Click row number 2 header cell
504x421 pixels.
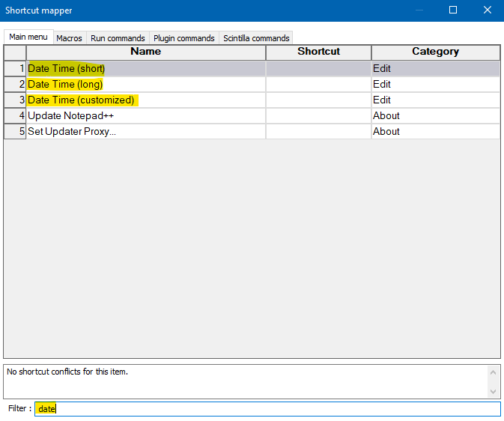15,84
